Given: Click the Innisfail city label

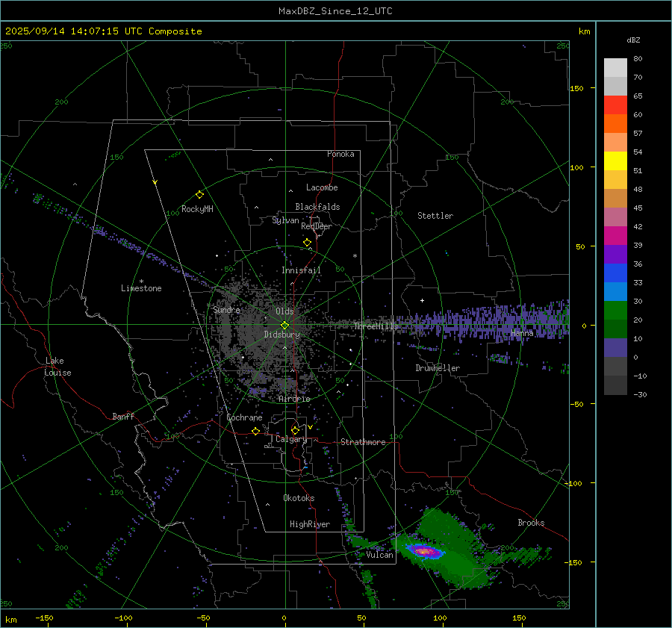Looking at the screenshot, I should click(x=302, y=270).
